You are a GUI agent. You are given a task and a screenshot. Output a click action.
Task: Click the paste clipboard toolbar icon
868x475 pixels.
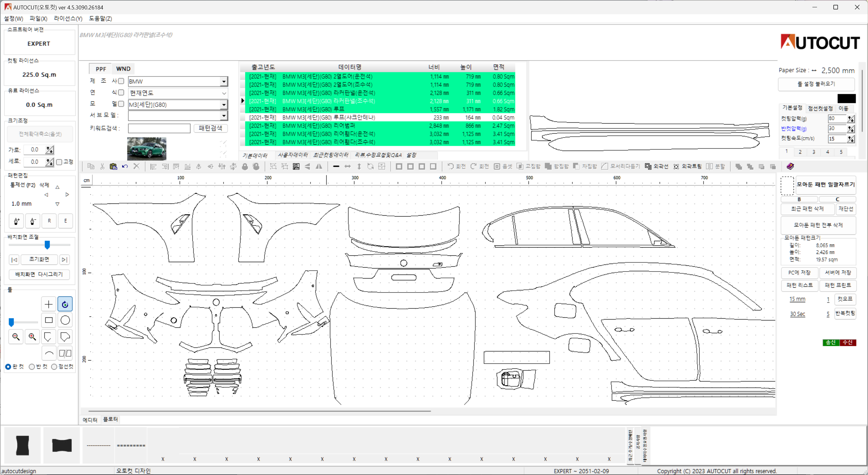click(x=113, y=166)
